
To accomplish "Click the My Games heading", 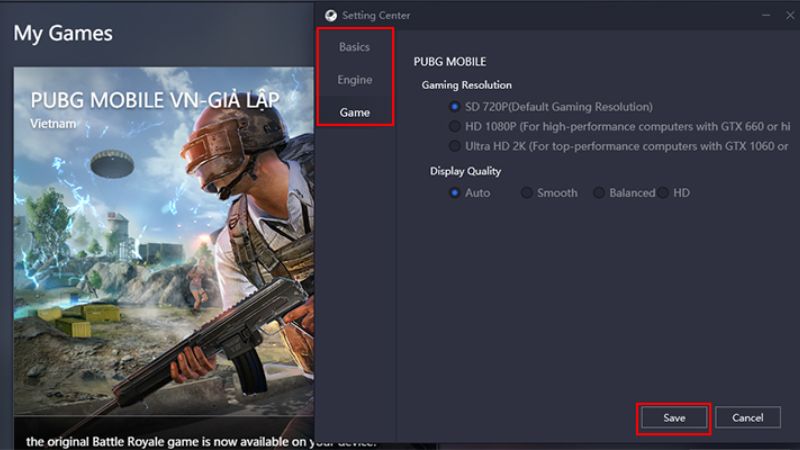I will (x=63, y=34).
